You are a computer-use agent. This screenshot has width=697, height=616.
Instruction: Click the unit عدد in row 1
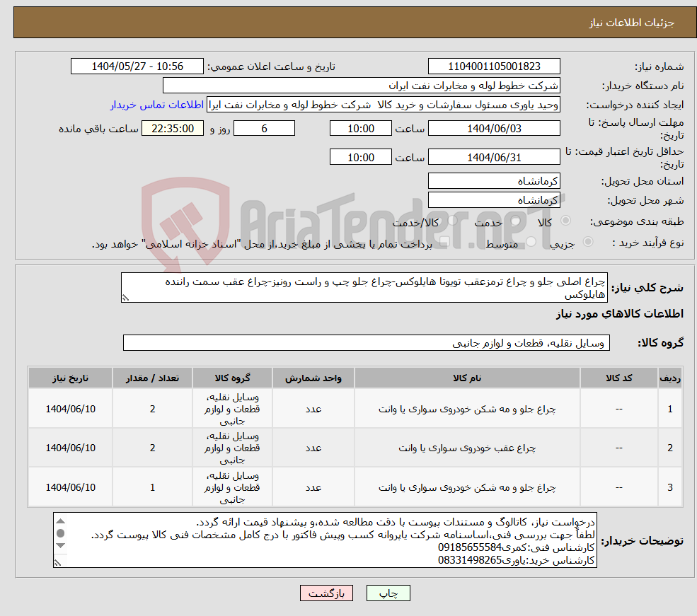pos(313,409)
